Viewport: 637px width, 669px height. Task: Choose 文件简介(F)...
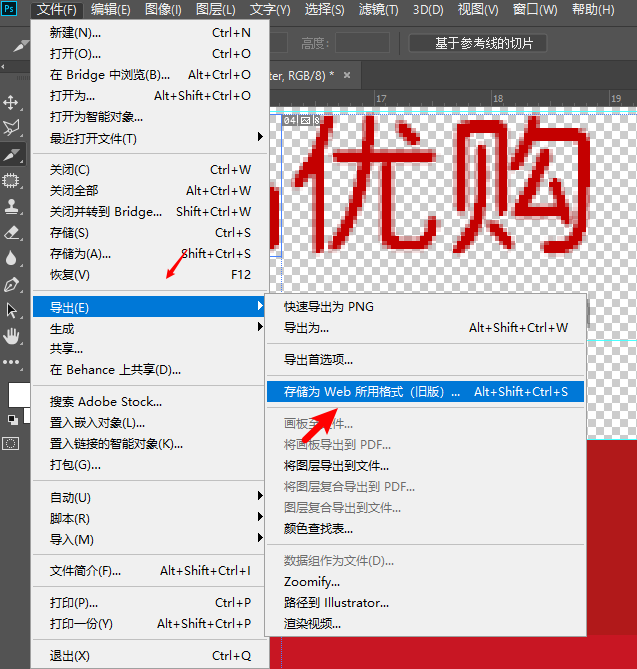148,571
